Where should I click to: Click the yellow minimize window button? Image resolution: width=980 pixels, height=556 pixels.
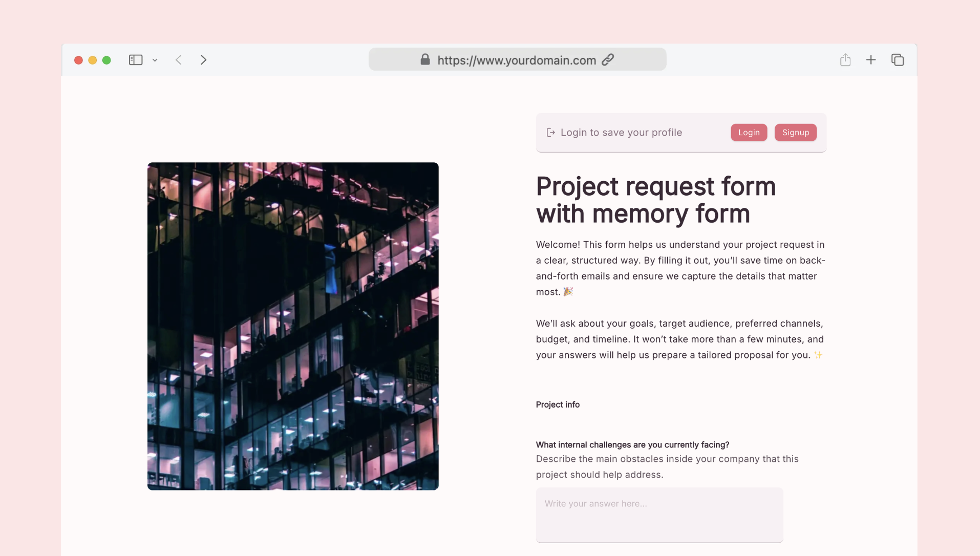coord(93,60)
